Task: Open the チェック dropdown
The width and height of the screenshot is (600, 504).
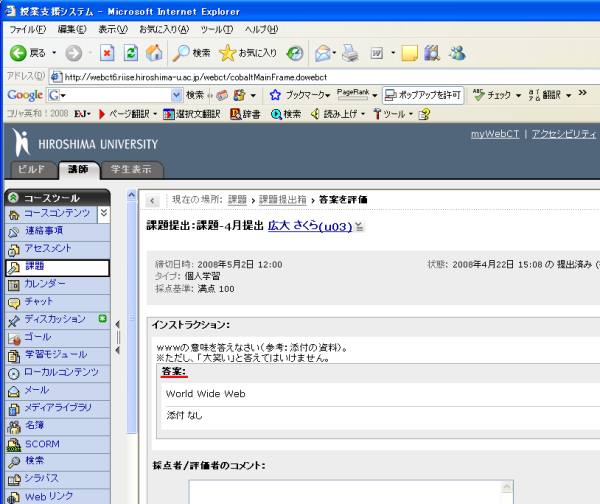Action: 518,95
